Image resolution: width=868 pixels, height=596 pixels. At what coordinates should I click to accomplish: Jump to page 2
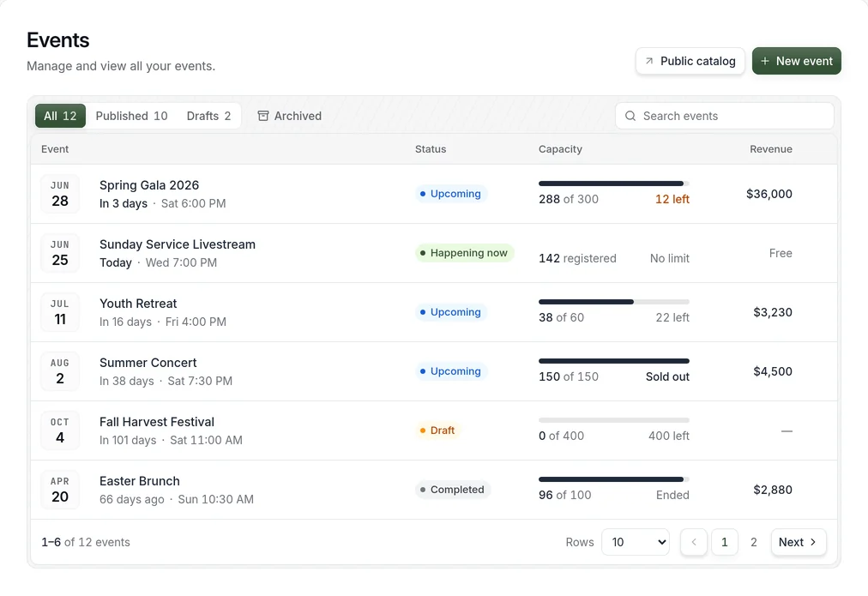coord(753,542)
